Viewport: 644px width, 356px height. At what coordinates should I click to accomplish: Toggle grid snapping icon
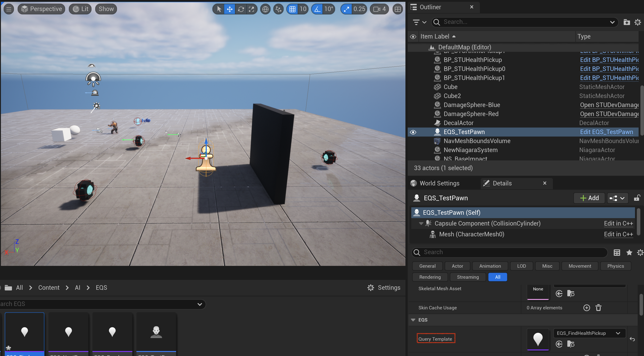(292, 9)
